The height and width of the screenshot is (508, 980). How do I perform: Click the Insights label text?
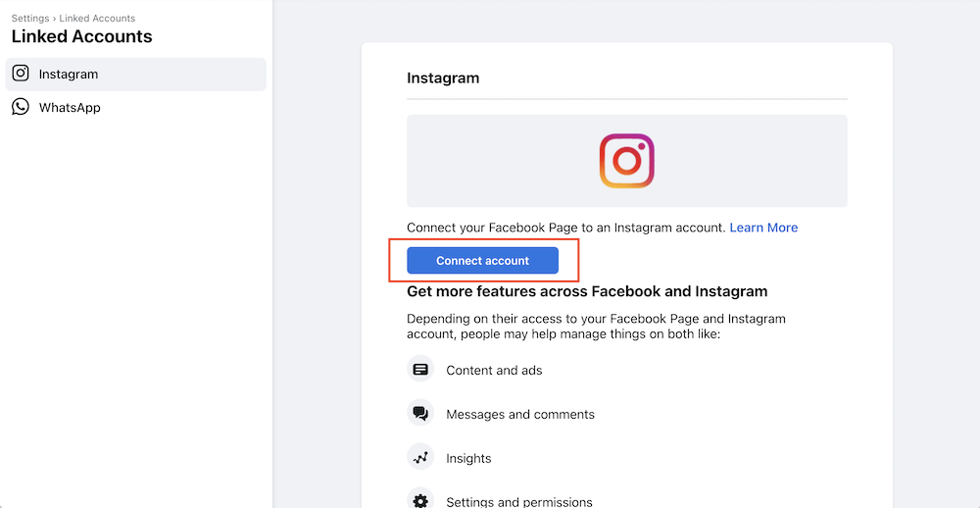pos(468,459)
